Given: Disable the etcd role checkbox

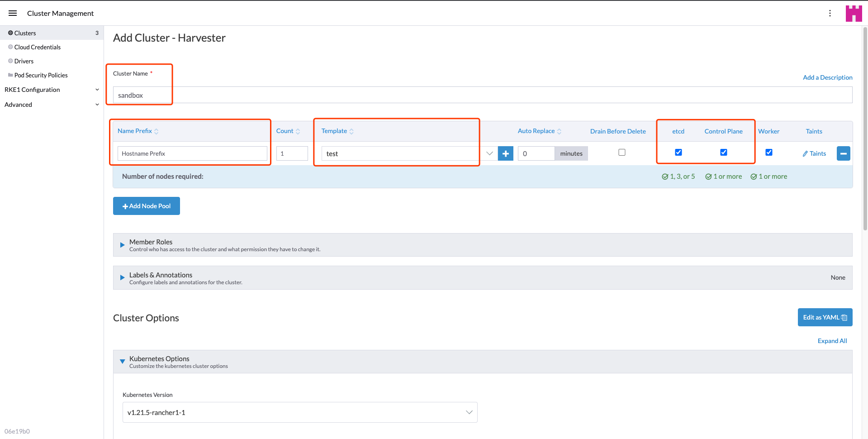Looking at the screenshot, I should coord(678,152).
